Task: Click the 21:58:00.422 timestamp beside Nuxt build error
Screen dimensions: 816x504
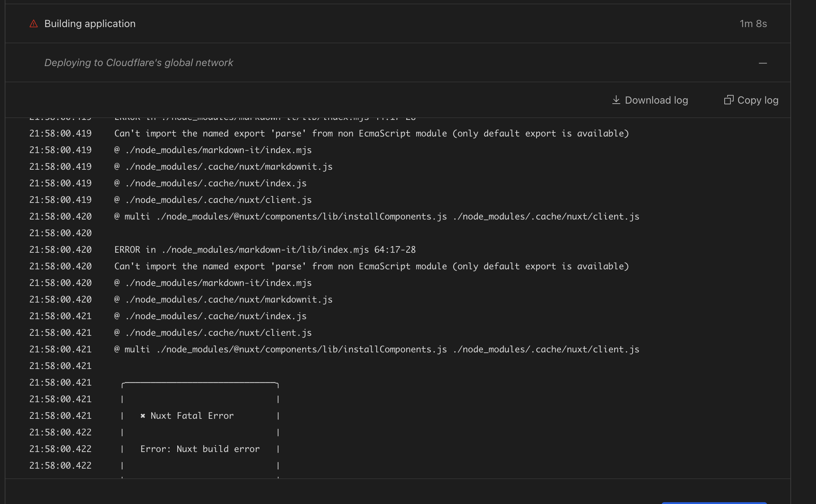Action: point(60,449)
